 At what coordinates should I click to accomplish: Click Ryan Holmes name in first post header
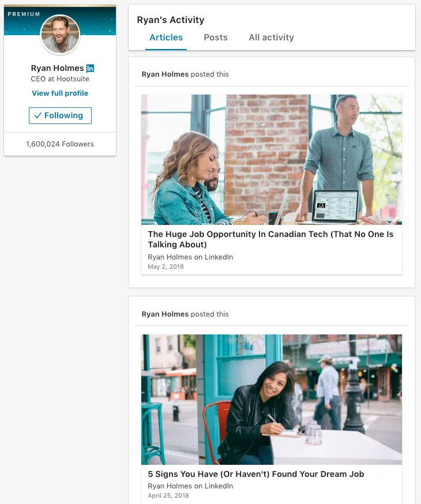165,74
